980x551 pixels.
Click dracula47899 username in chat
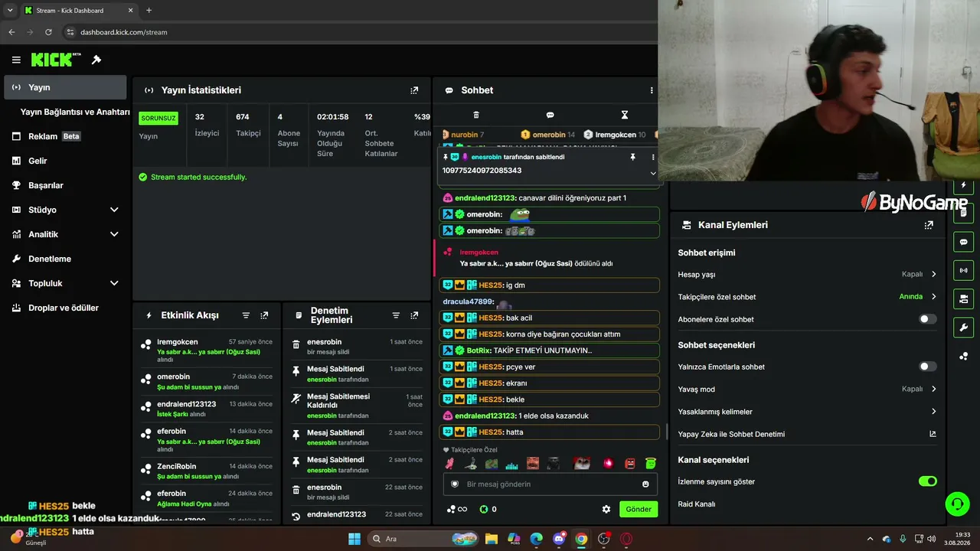tap(468, 302)
